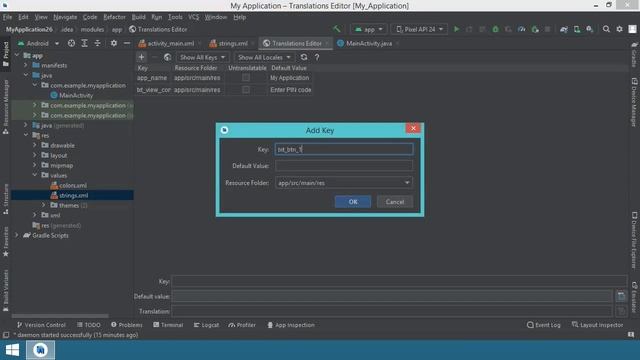
Task: Open the Event Log
Action: (544, 325)
